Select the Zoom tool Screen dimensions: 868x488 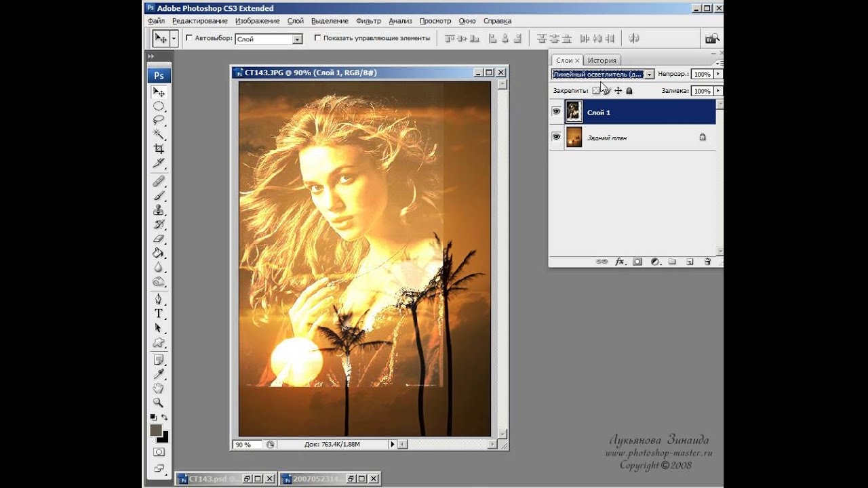159,402
